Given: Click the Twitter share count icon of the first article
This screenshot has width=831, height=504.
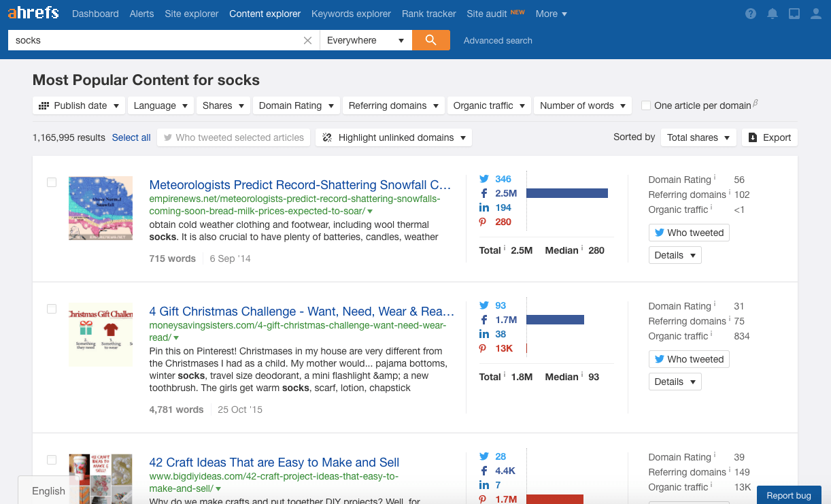Looking at the screenshot, I should pyautogui.click(x=484, y=179).
